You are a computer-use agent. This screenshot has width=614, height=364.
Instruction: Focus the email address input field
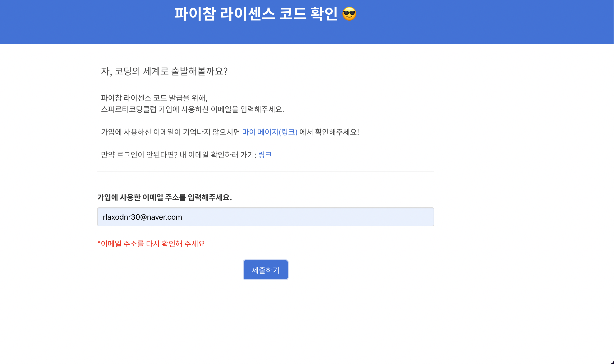pos(265,217)
